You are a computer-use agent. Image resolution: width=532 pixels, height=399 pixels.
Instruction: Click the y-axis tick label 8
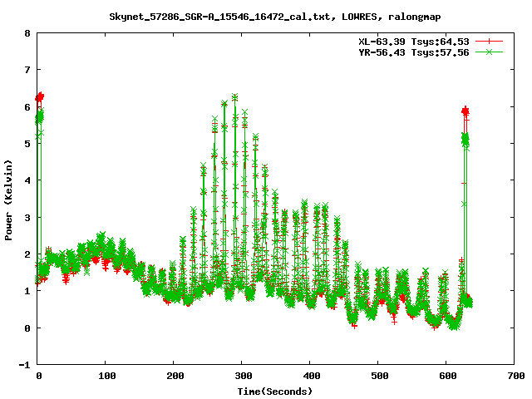click(27, 33)
